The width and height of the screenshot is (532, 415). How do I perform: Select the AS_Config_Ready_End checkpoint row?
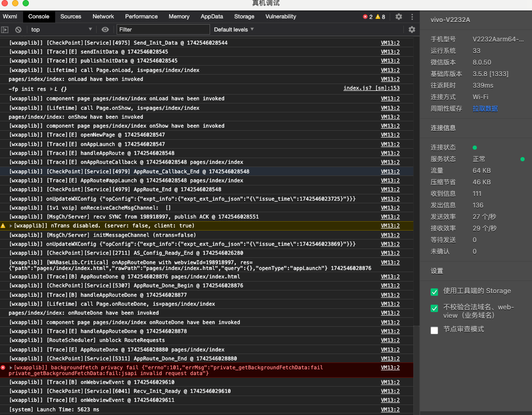click(x=206, y=253)
